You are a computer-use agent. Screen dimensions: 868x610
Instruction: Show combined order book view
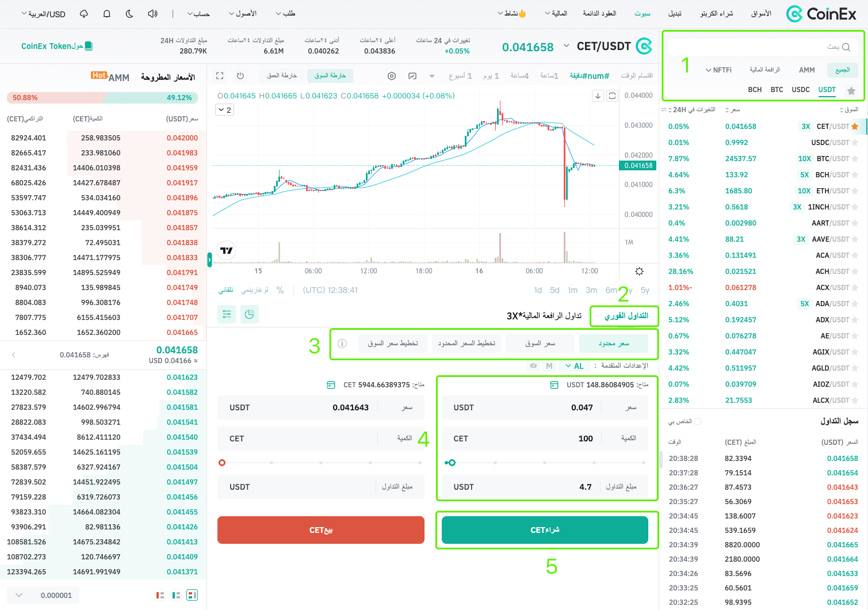193,595
